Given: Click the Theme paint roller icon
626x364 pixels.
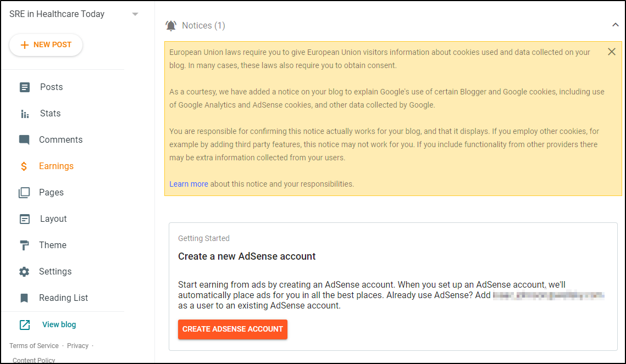Looking at the screenshot, I should 24,245.
